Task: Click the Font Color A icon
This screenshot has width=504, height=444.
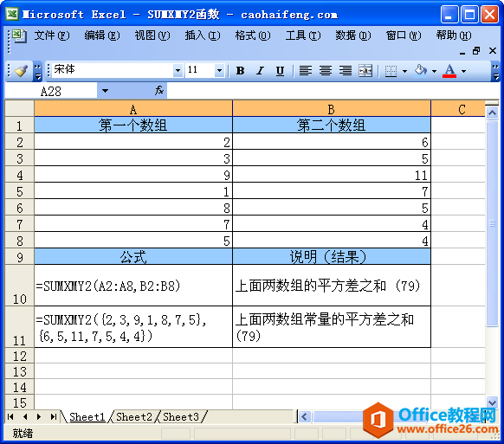Action: 449,70
